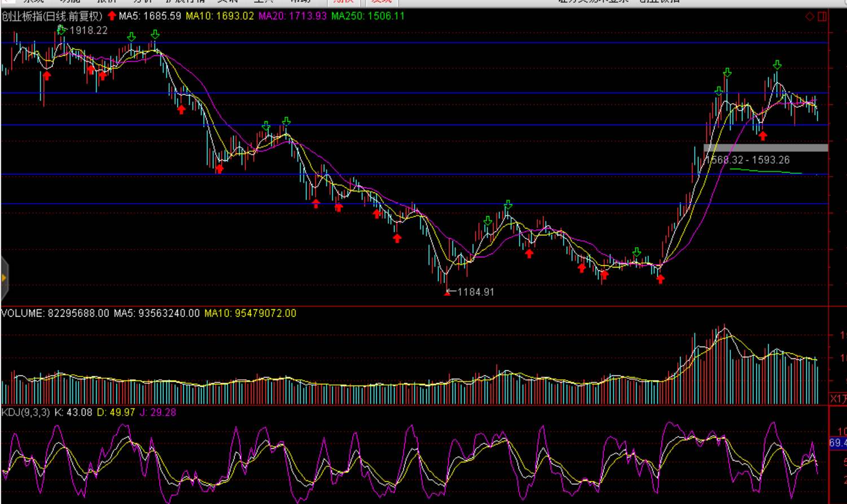
Task: Click the X1万 unit label on volume axis
Action: (x=837, y=398)
